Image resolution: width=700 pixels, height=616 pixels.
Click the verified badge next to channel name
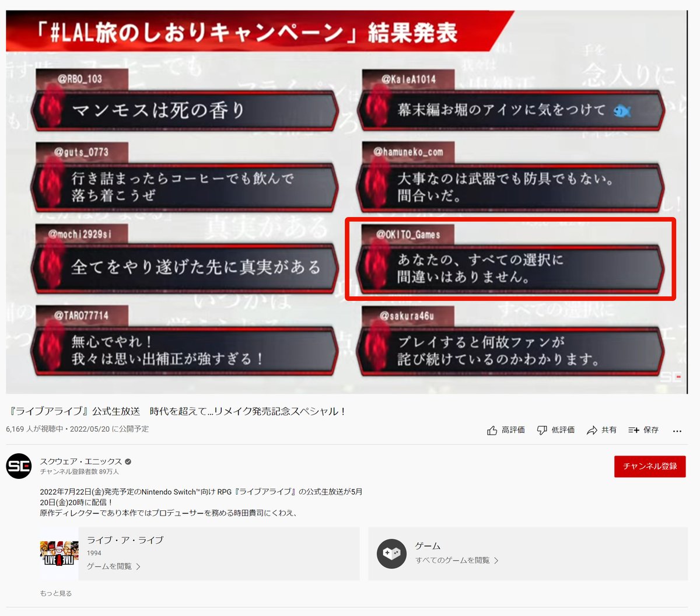[128, 461]
